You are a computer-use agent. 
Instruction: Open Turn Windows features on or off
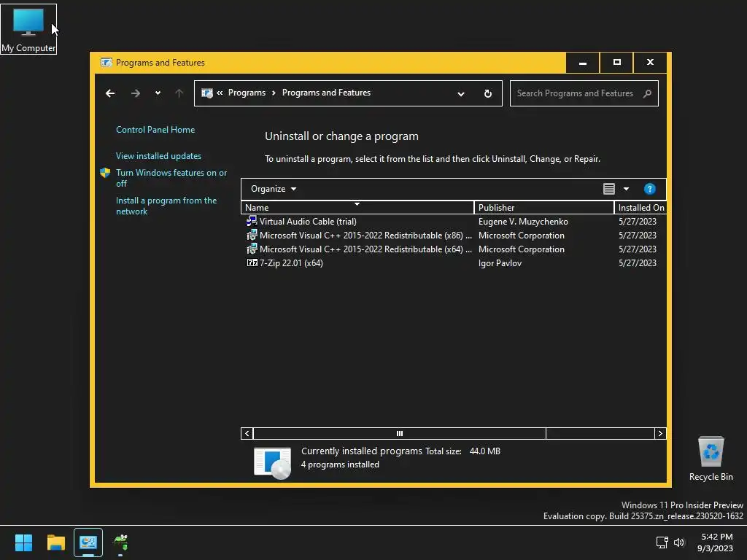pyautogui.click(x=171, y=178)
